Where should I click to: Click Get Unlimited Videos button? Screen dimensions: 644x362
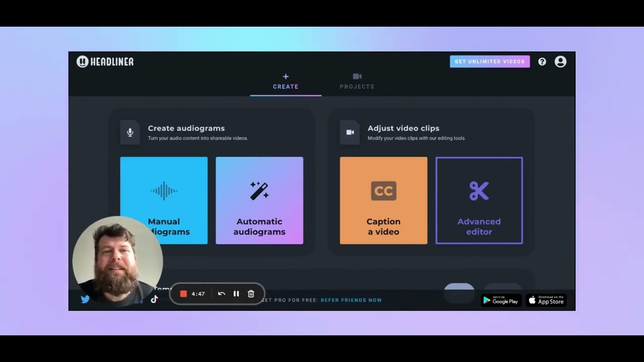coord(490,61)
